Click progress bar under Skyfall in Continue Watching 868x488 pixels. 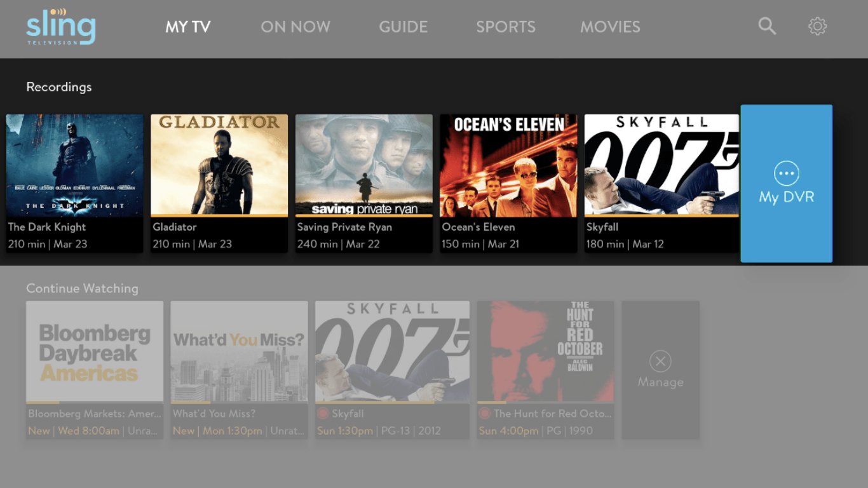click(393, 402)
